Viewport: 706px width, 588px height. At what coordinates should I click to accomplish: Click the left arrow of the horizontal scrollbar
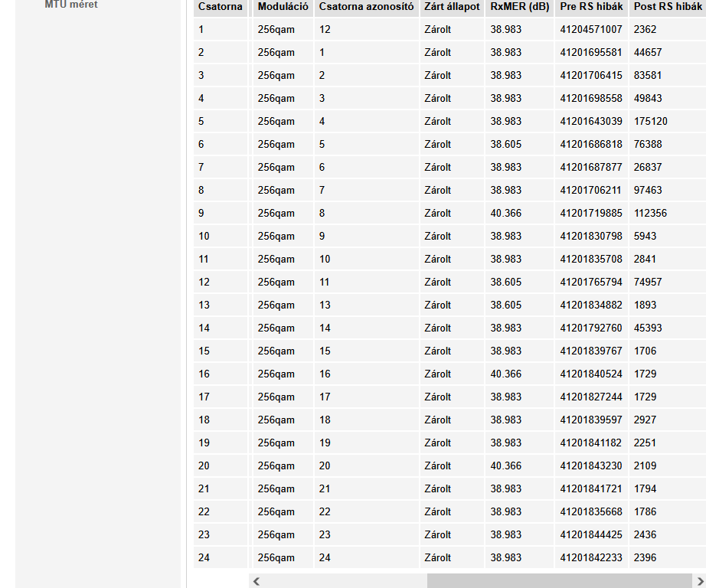coord(257,581)
